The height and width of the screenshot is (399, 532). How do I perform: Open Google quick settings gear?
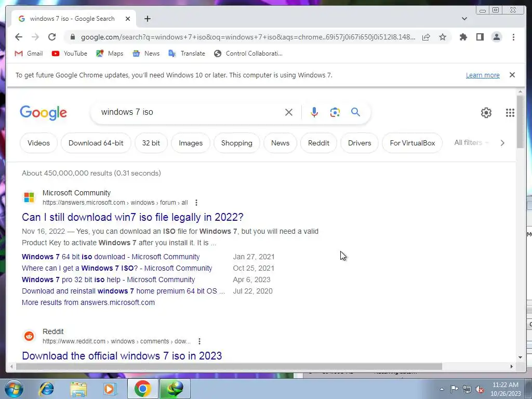coord(486,113)
